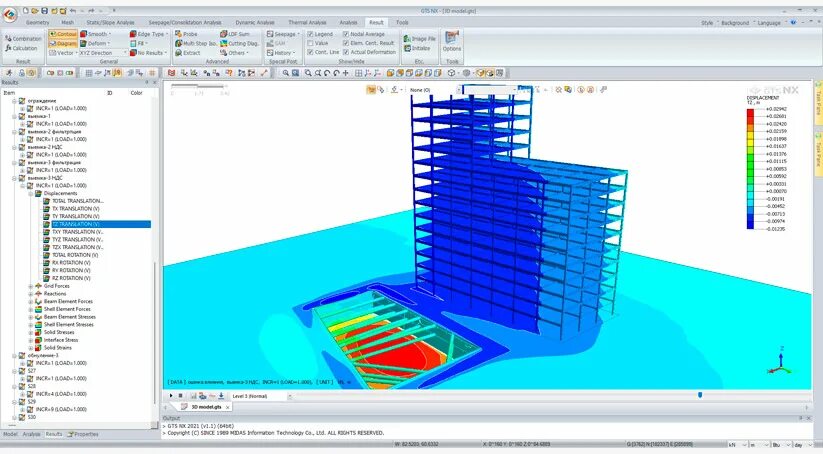Image resolution: width=823 pixels, height=454 pixels.
Task: Click the Open folder icon in quick access
Action: click(x=35, y=10)
